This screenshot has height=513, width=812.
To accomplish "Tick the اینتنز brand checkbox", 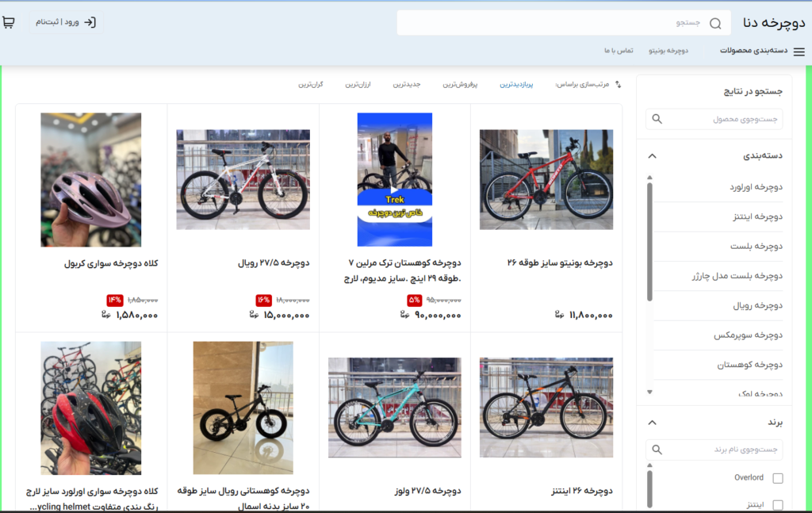I will pyautogui.click(x=777, y=504).
